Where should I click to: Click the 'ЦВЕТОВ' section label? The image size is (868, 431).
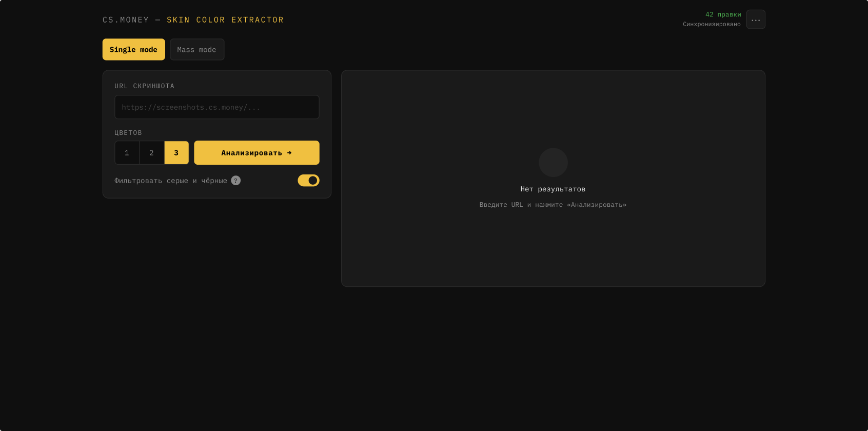(x=128, y=132)
